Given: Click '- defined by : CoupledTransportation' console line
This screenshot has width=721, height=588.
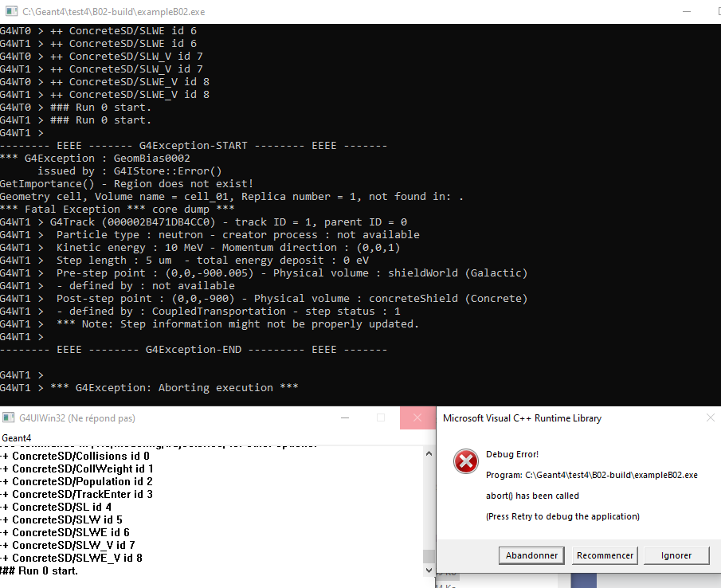Looking at the screenshot, I should coord(200,312).
